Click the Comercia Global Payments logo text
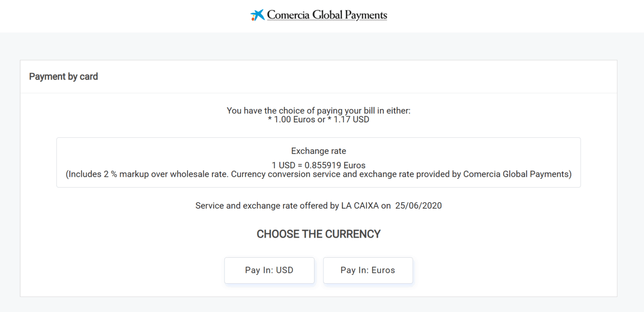This screenshot has width=644, height=312. click(x=326, y=15)
